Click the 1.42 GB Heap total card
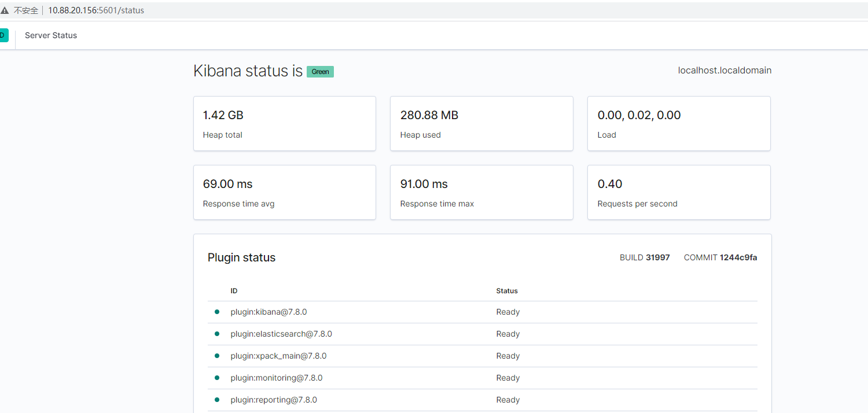The width and height of the screenshot is (868, 413). 285,123
